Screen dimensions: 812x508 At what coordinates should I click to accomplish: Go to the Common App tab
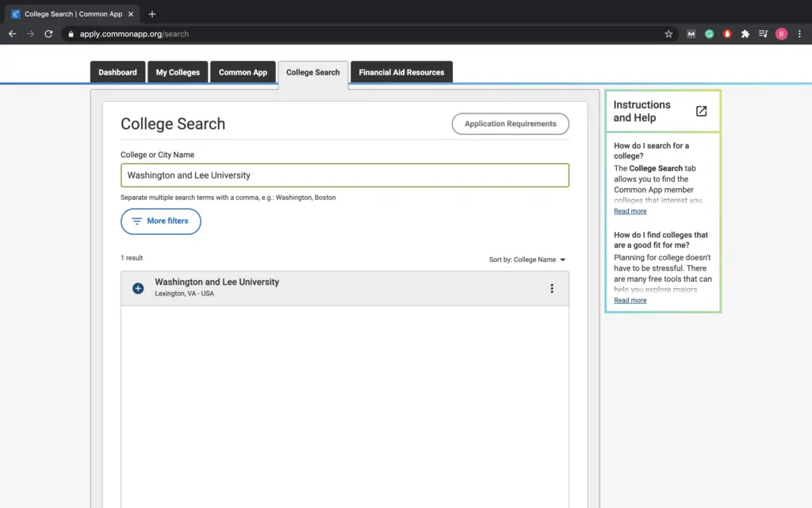[243, 72]
